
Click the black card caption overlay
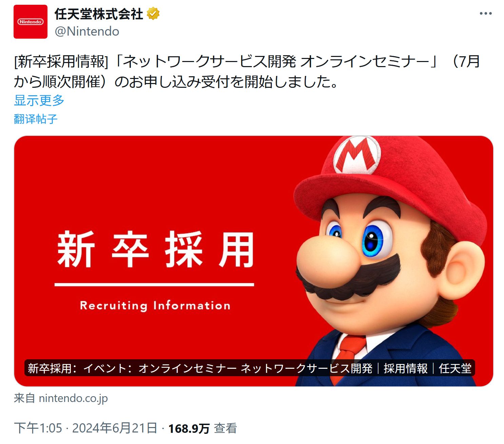[250, 368]
